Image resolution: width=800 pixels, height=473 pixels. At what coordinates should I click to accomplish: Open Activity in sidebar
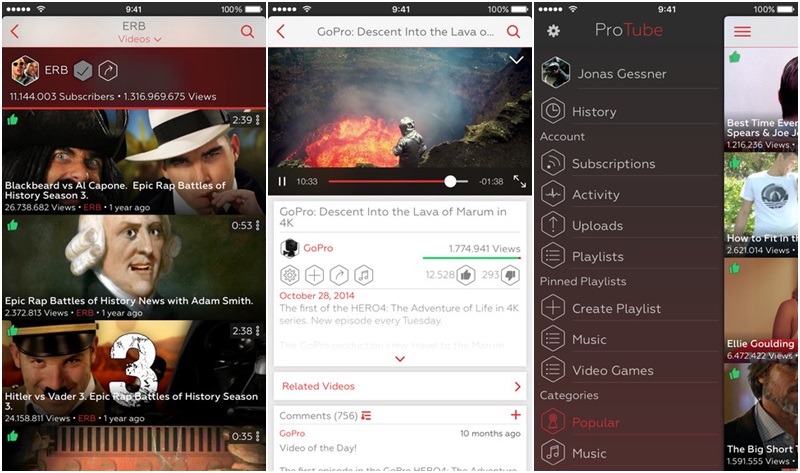tap(629, 194)
